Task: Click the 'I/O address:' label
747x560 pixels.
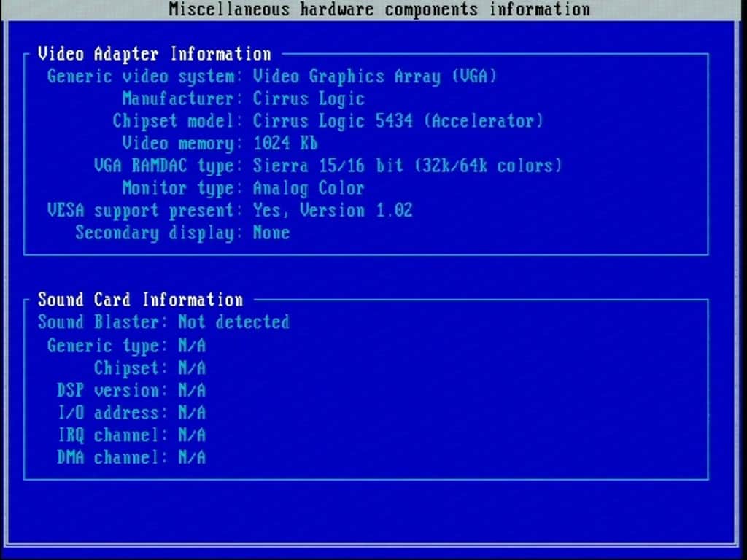Action: (112, 413)
